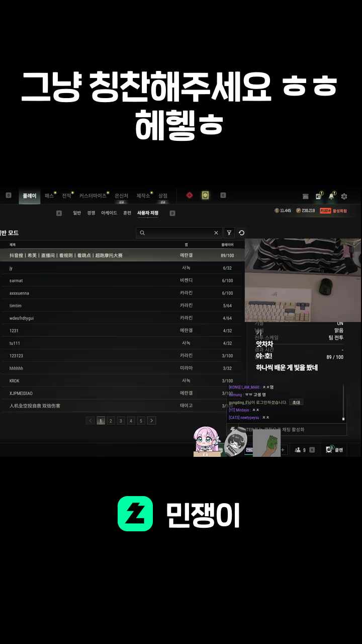Screen dimensions: 362x644
Task: Select the 훈련 mode sub-tab
Action: [127, 213]
